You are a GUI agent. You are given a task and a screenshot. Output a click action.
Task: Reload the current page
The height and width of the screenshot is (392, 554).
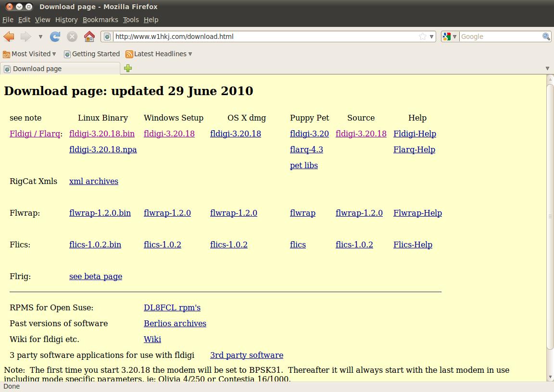click(x=55, y=37)
